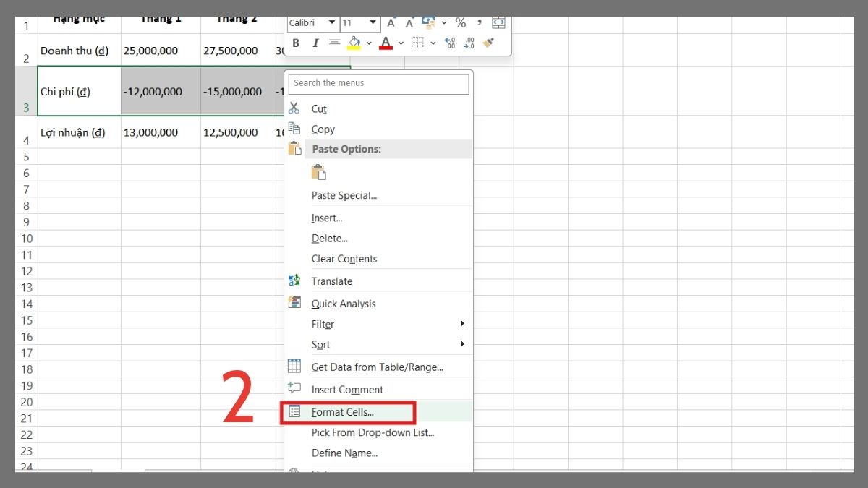This screenshot has width=868, height=488.
Task: Toggle Bold on the mini toolbar
Action: (297, 42)
